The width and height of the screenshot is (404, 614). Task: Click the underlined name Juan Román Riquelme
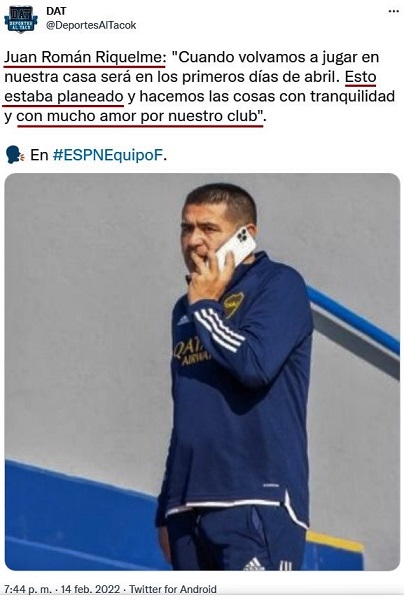[85, 58]
